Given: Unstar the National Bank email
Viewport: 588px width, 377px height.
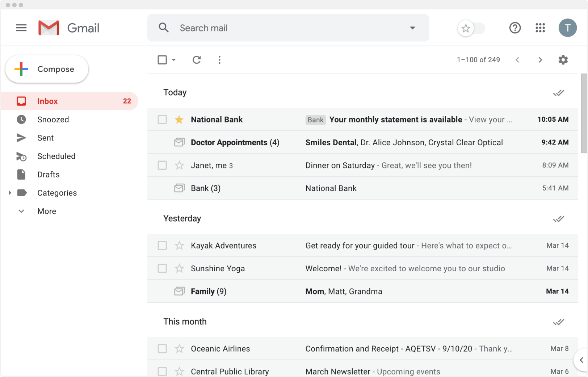Looking at the screenshot, I should click(x=179, y=120).
